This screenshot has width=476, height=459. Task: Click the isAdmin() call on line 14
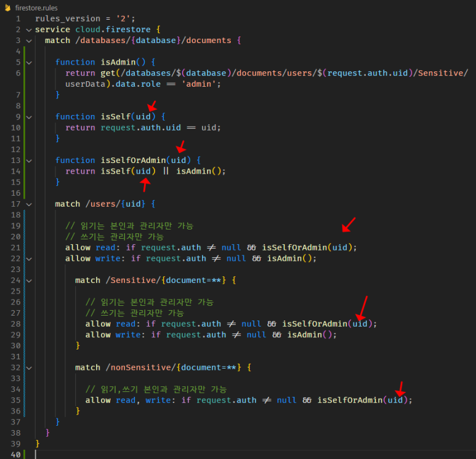pos(199,171)
